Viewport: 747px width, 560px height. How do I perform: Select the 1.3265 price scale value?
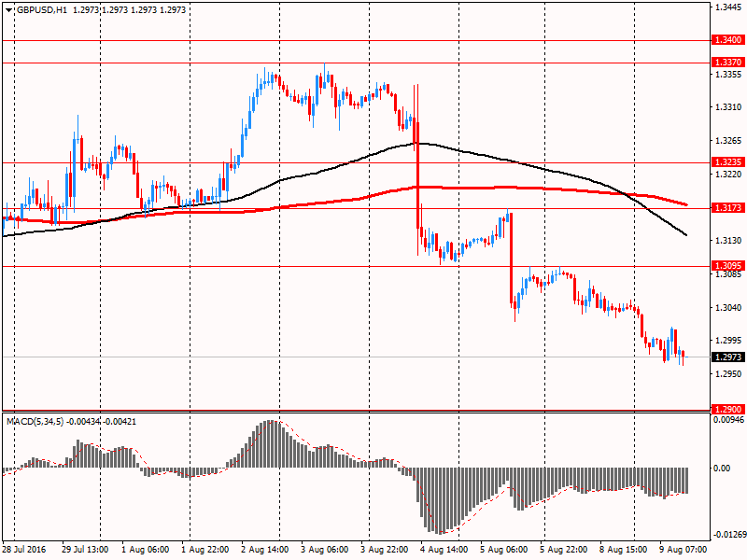[x=728, y=141]
